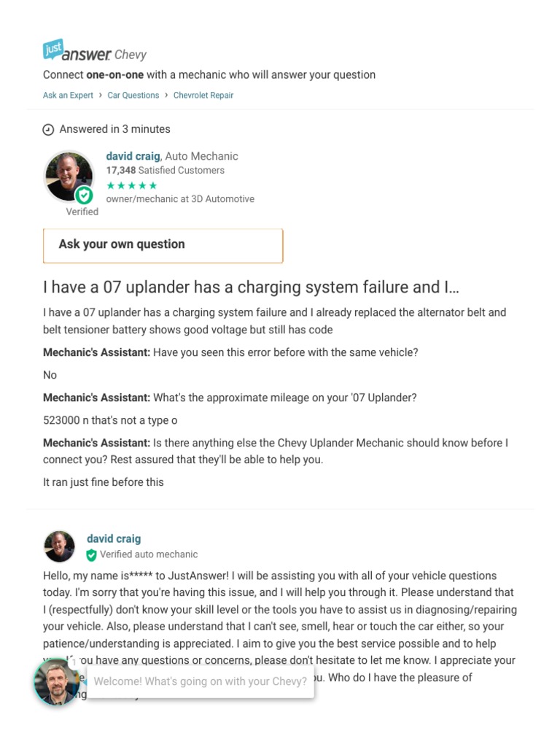Click the chevron after Ask an Expert
Image resolution: width=560 pixels, height=747 pixels.
[100, 95]
